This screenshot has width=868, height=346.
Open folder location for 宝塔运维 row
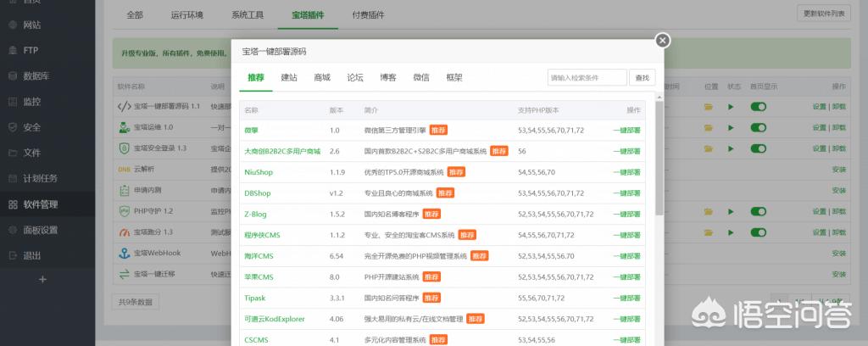[708, 128]
